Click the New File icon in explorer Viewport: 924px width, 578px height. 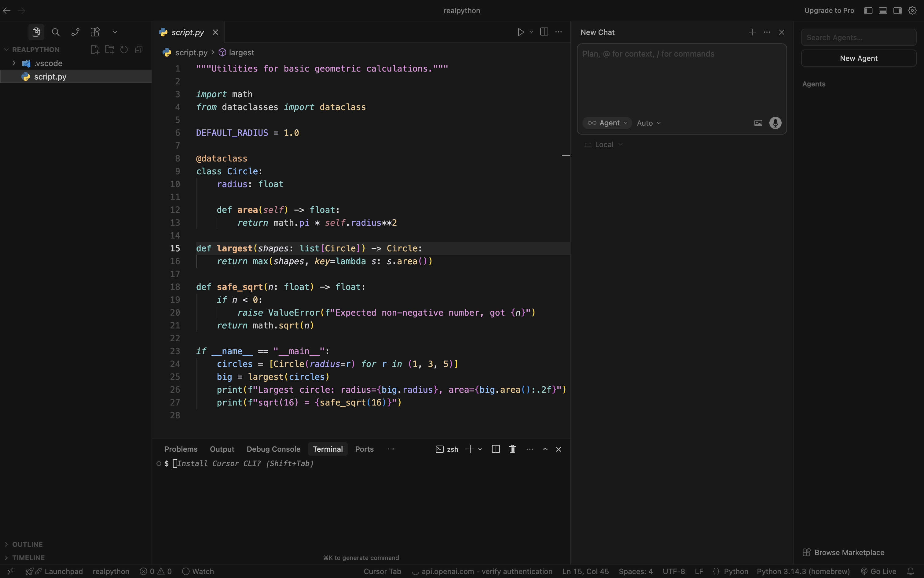click(x=95, y=50)
